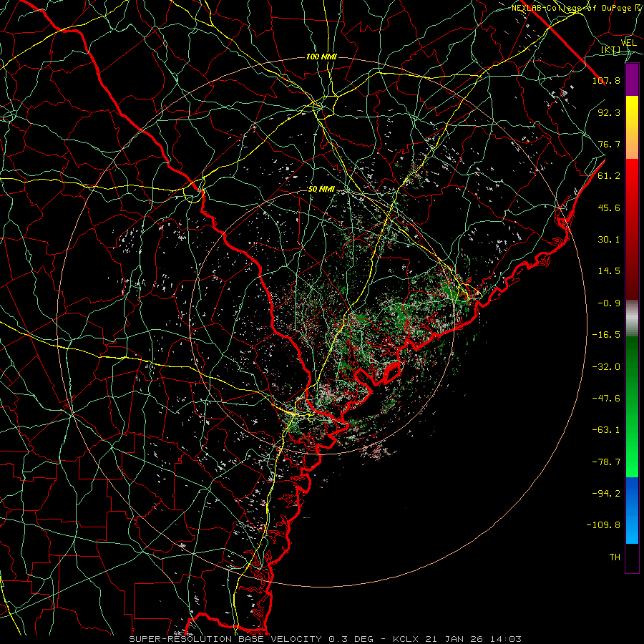
Task: Click the blue segment of the velocity color bar
Action: click(632, 510)
